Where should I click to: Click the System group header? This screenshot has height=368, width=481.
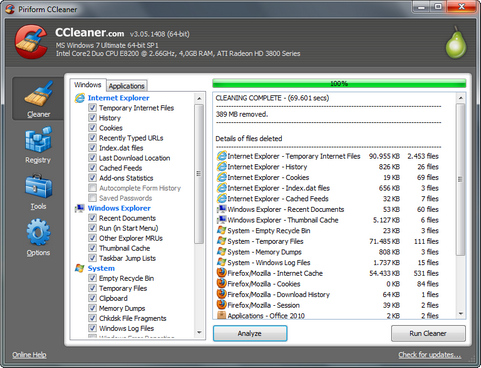[x=101, y=268]
